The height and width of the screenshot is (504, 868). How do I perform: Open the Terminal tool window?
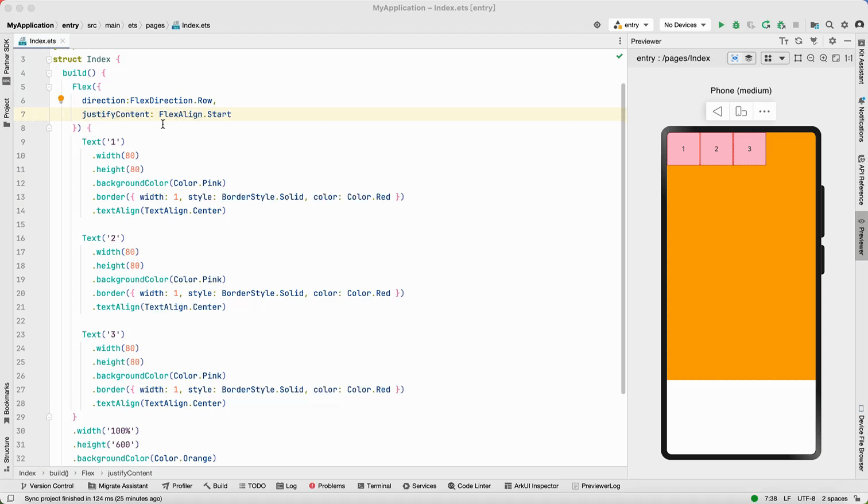tap(374, 486)
